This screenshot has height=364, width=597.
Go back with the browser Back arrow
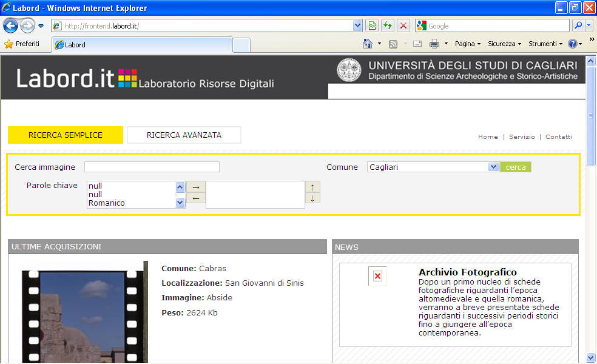point(10,26)
